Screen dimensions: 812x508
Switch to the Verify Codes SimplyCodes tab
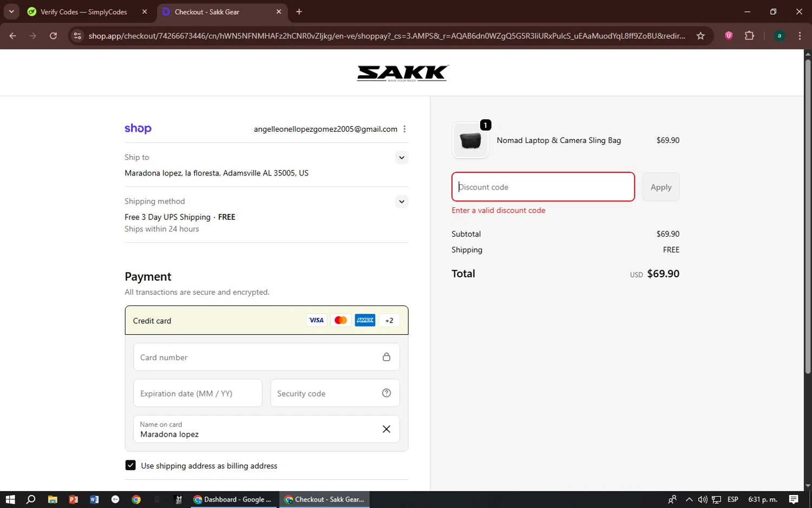[x=83, y=12]
